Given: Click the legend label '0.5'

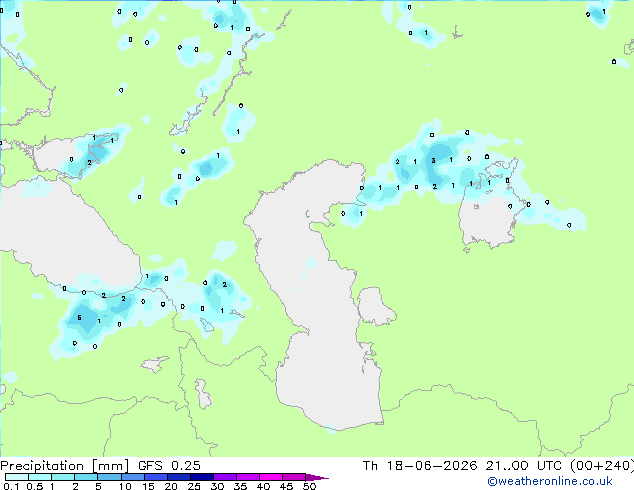Looking at the screenshot, I should tap(35, 486).
